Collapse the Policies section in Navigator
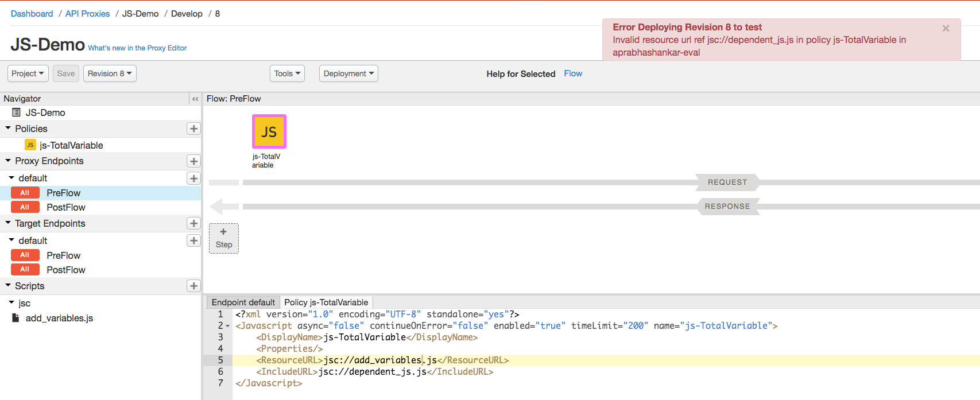980x400 pixels. pos(8,129)
